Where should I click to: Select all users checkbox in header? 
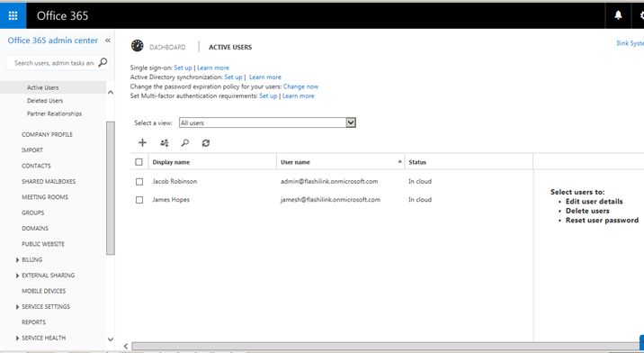[139, 162]
